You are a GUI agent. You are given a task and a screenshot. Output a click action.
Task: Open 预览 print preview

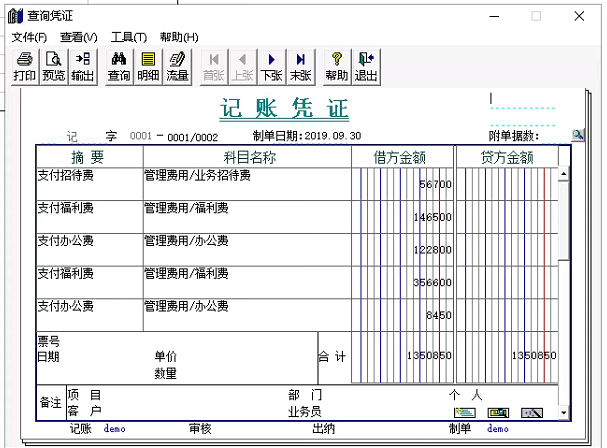53,67
